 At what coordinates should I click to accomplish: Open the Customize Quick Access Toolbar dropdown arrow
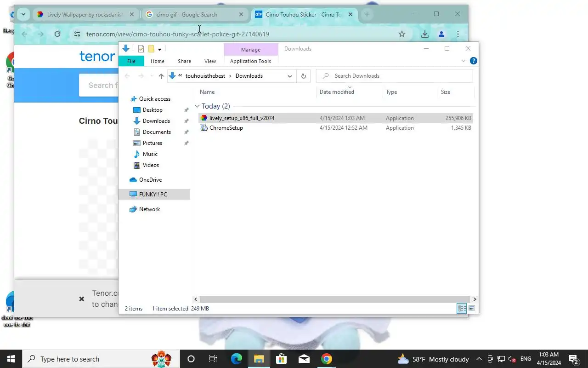coord(159,49)
